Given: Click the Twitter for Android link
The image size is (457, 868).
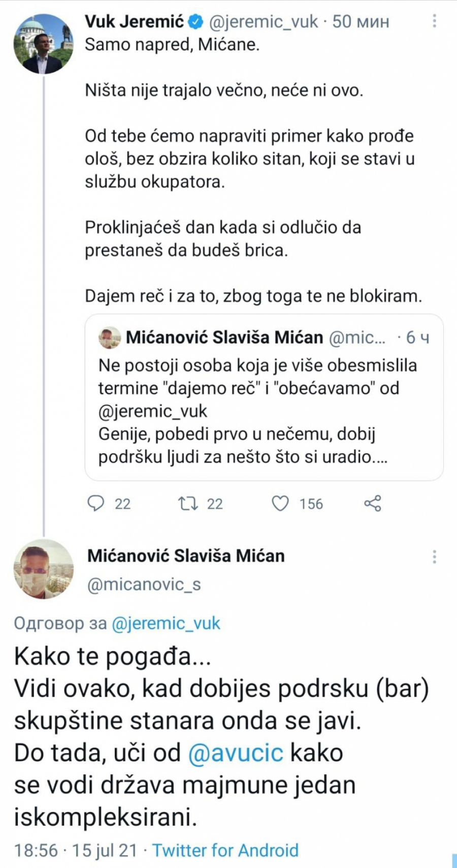Looking at the screenshot, I should click(x=225, y=850).
